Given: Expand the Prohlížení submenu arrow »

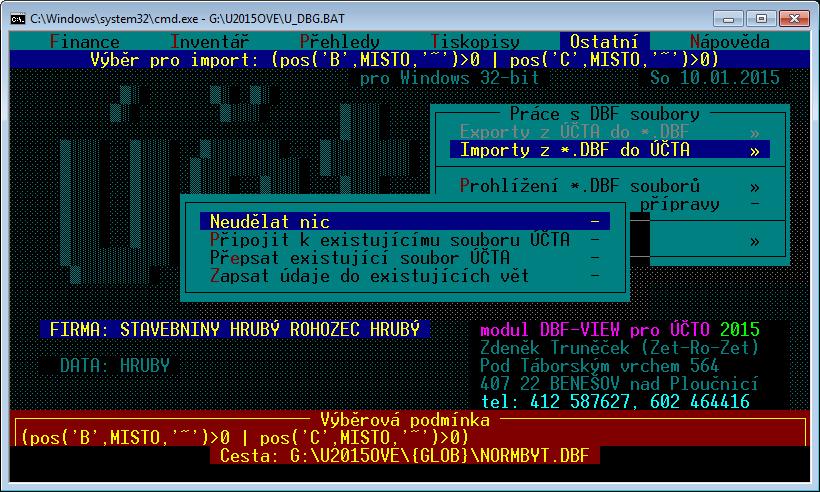Looking at the screenshot, I should pos(754,187).
